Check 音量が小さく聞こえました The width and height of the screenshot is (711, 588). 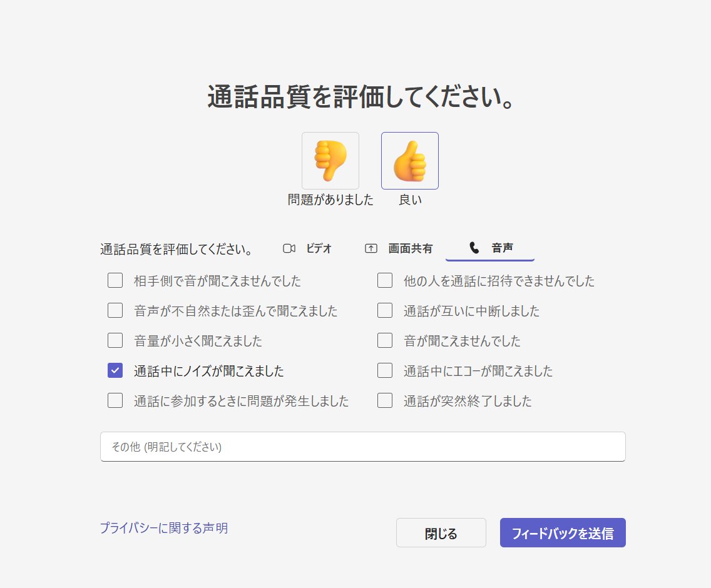115,340
